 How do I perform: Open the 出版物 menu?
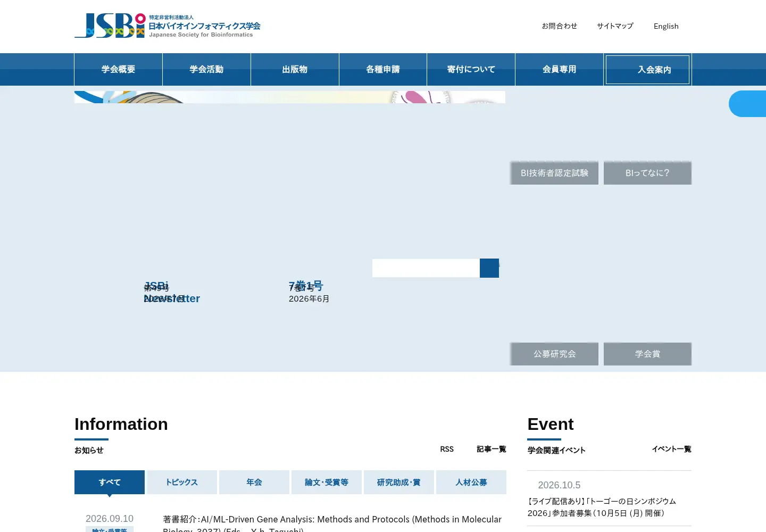(295, 69)
